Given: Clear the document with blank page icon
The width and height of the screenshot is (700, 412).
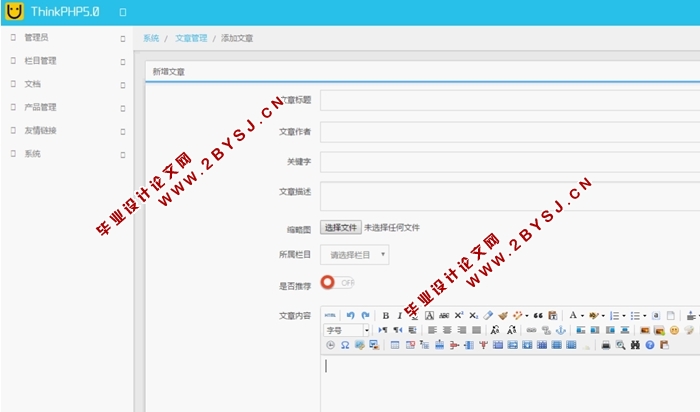Looking at the screenshot, I should 671,316.
